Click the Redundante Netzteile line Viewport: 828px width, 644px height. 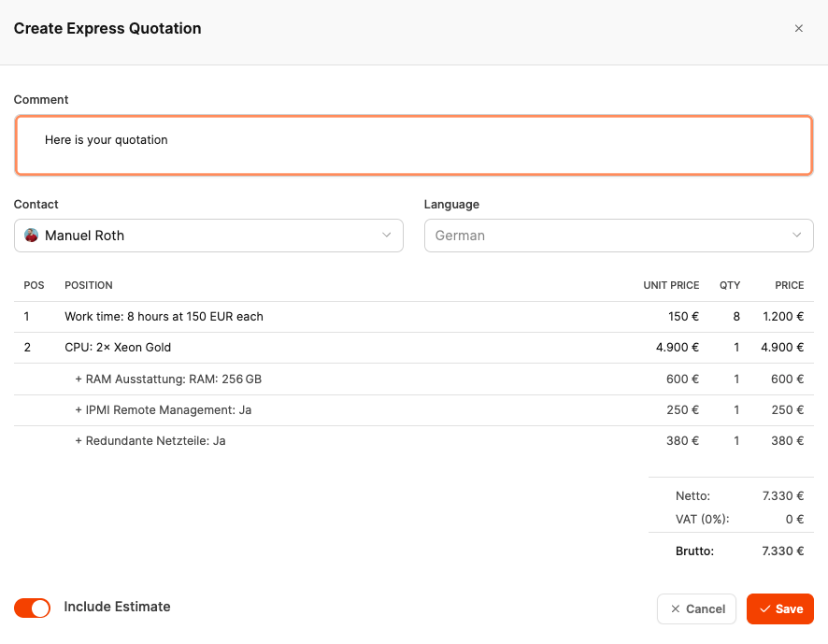150,441
